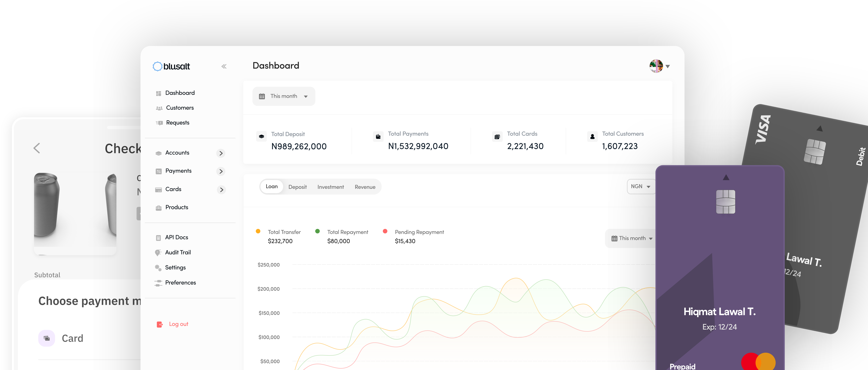
Task: Click the Card payment method icon
Action: 47,338
